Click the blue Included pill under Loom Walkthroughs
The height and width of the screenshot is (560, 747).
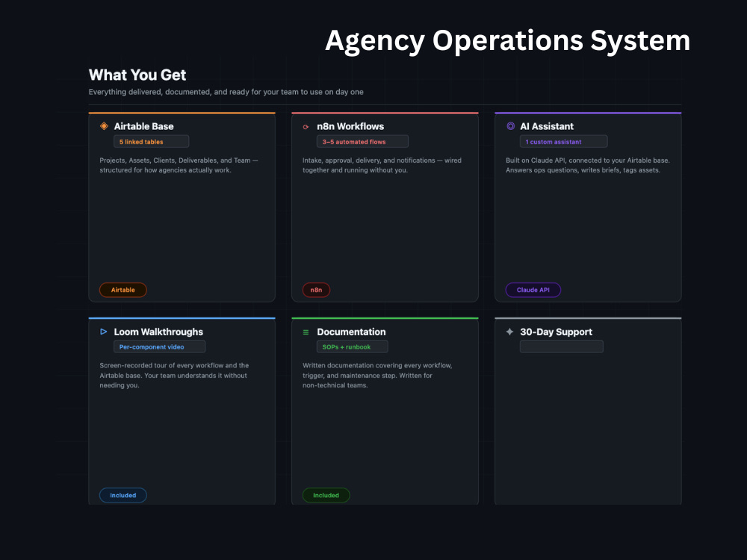[123, 495]
